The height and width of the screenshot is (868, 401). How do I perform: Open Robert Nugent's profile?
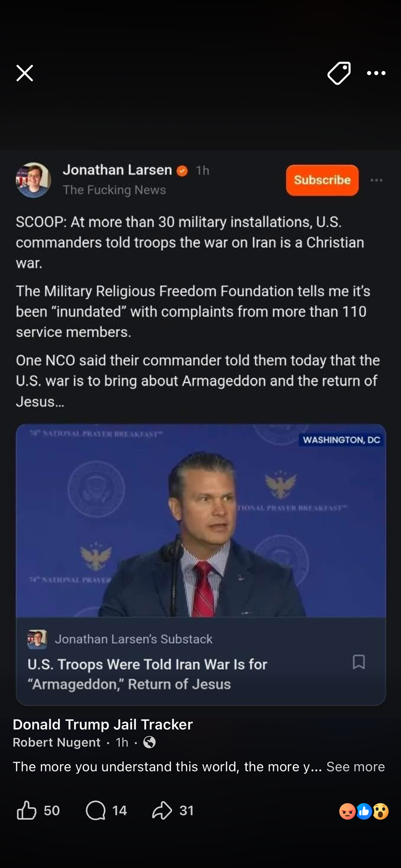click(56, 743)
